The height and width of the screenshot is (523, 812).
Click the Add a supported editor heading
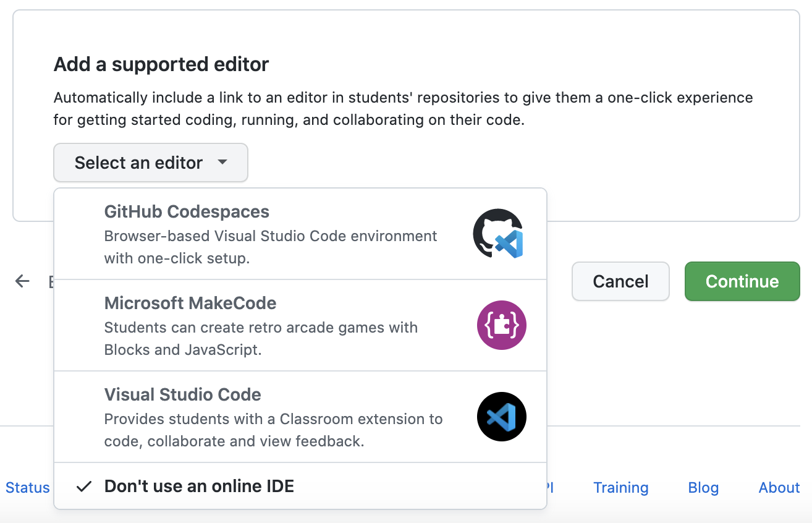[161, 64]
